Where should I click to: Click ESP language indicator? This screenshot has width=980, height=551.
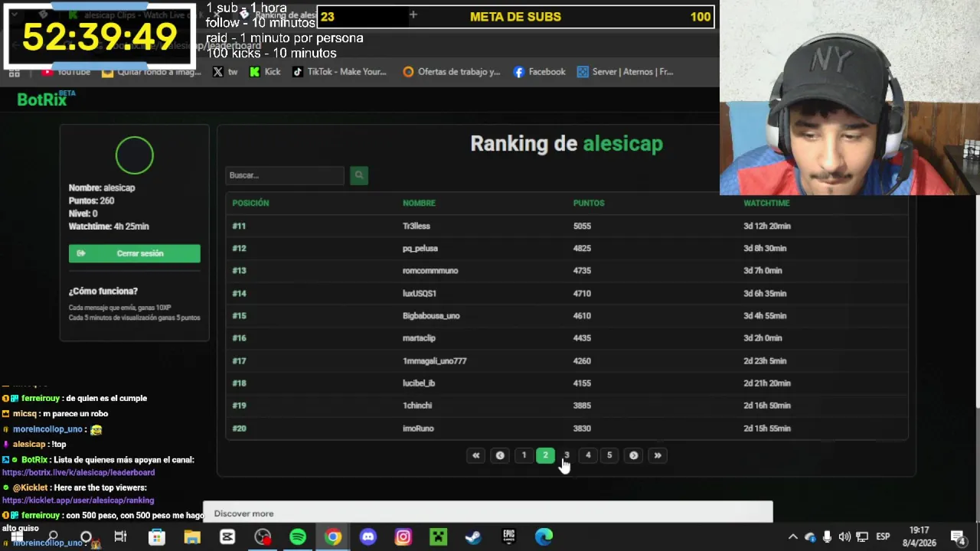[883, 536]
